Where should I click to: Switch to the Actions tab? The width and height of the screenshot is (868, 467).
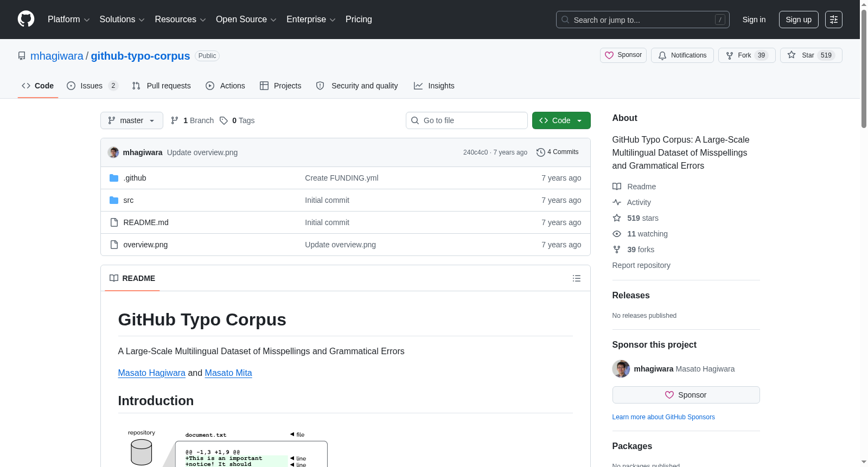[x=225, y=86]
